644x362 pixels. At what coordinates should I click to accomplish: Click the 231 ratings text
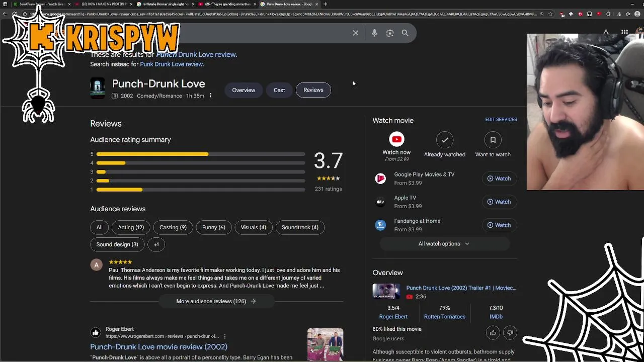click(328, 189)
